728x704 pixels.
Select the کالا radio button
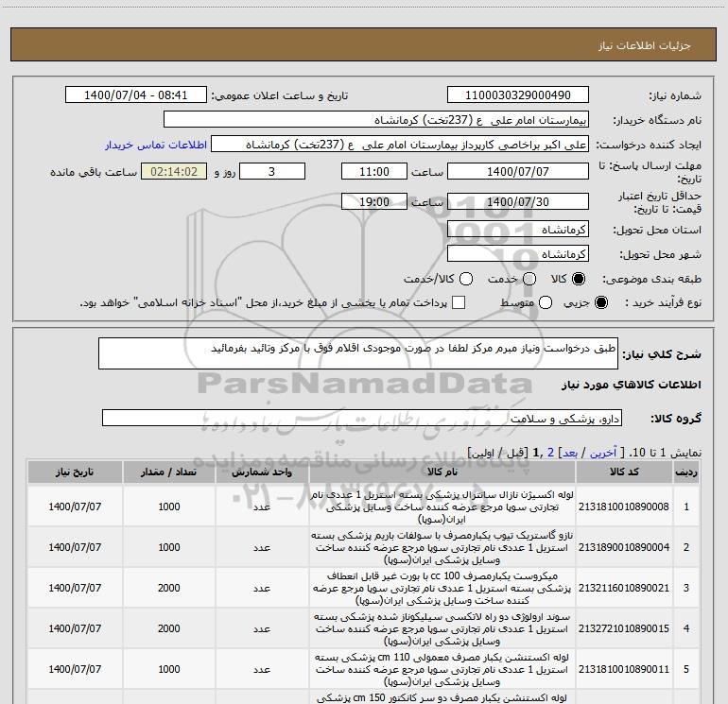click(x=579, y=279)
